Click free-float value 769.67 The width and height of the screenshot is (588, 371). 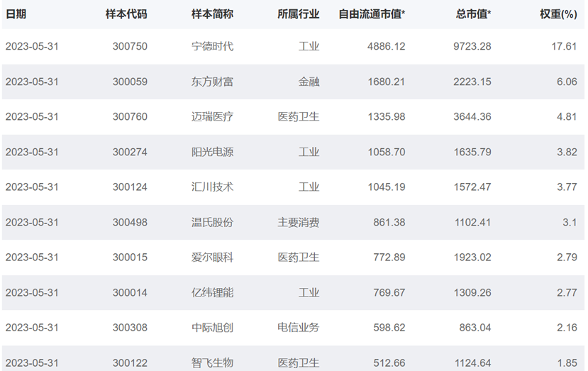coord(389,292)
